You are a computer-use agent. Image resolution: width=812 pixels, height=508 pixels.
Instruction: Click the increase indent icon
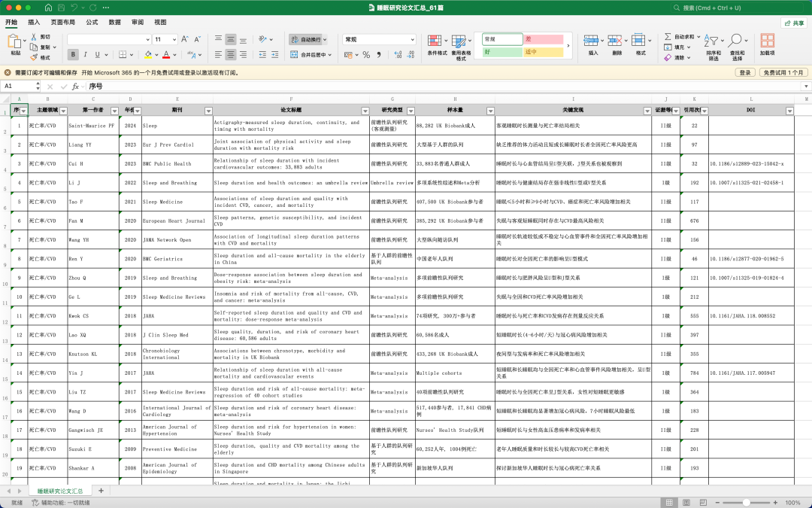coord(274,54)
